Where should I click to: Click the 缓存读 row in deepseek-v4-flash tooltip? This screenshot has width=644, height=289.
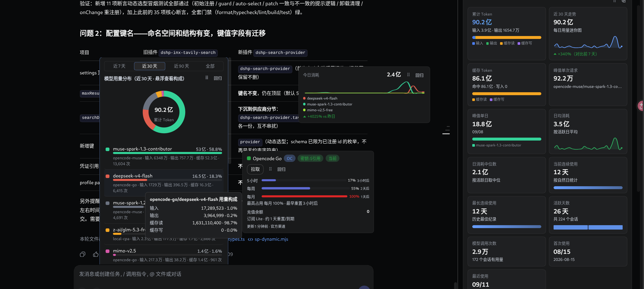(x=193, y=223)
